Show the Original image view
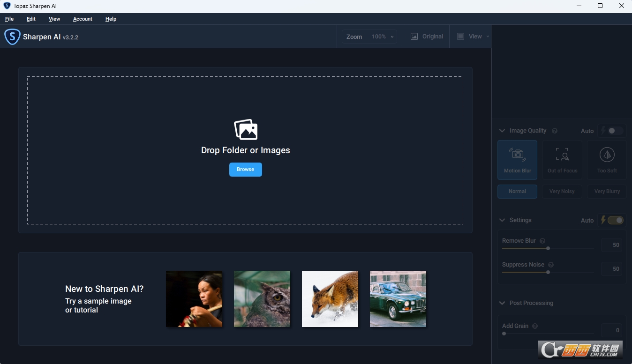This screenshot has height=364, width=632. 426,37
